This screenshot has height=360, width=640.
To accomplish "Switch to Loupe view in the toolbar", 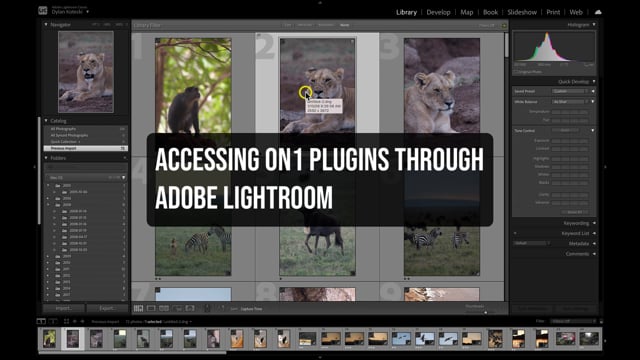I will click(x=151, y=308).
